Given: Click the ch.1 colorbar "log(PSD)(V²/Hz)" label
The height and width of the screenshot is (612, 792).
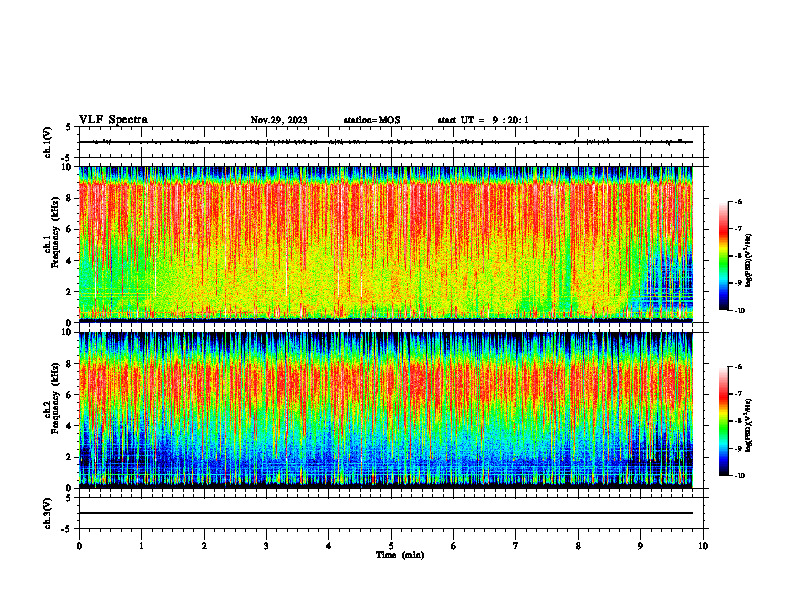Looking at the screenshot, I should [x=749, y=261].
